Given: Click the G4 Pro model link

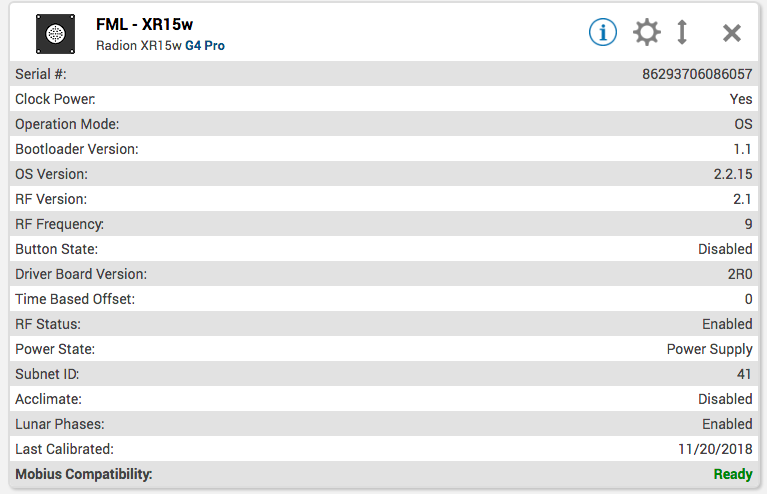Looking at the screenshot, I should (204, 45).
